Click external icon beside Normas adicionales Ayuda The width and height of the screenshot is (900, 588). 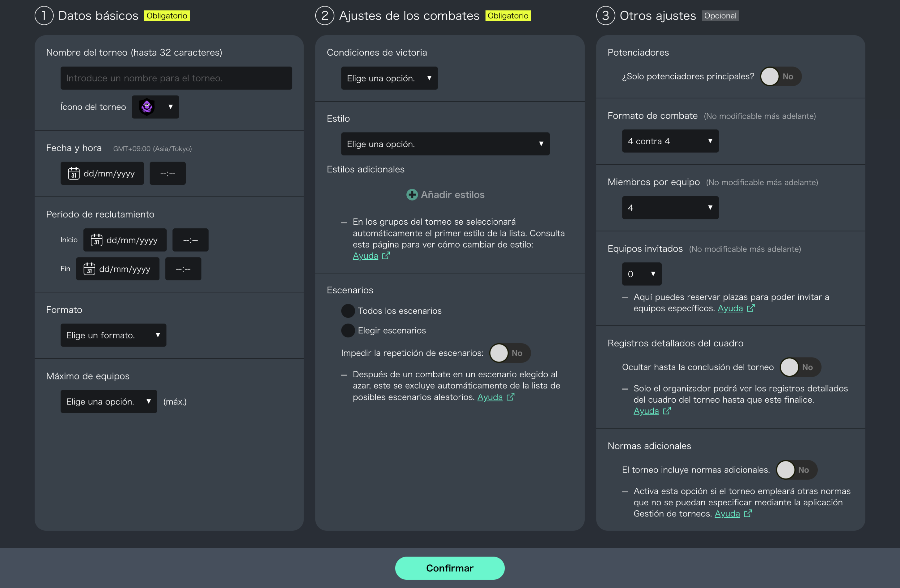pos(748,513)
